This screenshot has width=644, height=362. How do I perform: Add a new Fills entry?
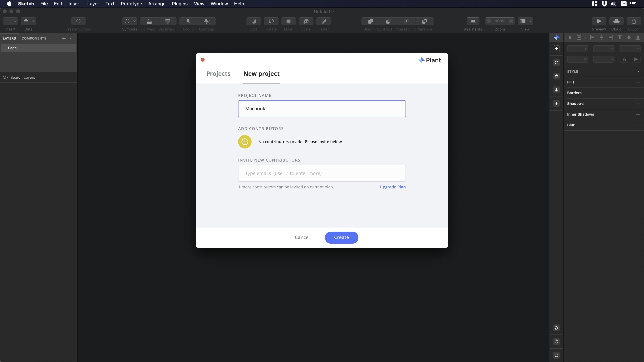pyautogui.click(x=637, y=82)
